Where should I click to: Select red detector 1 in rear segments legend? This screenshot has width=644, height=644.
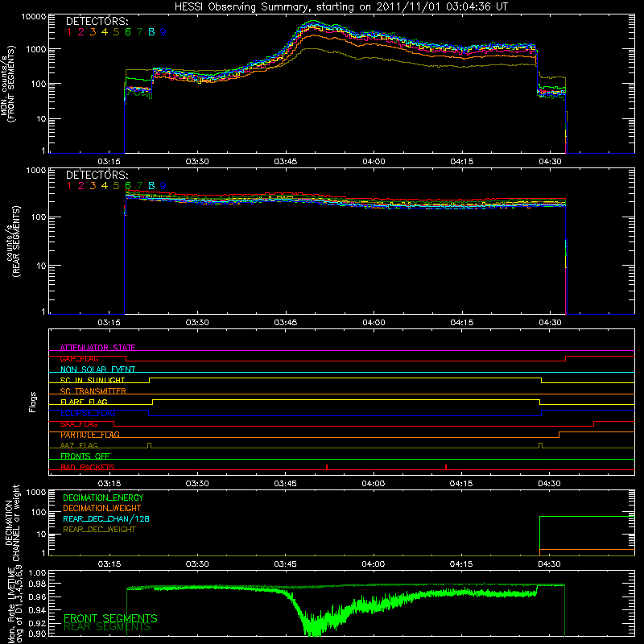coord(69,186)
